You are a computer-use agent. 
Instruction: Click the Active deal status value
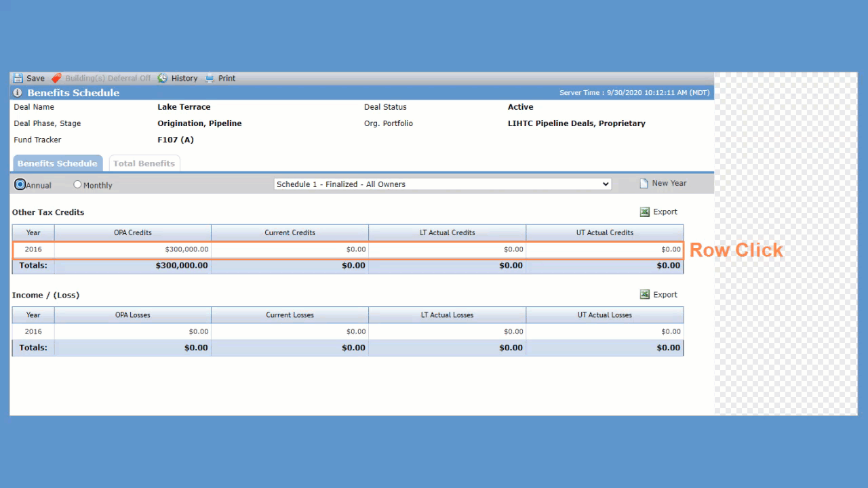pos(520,107)
